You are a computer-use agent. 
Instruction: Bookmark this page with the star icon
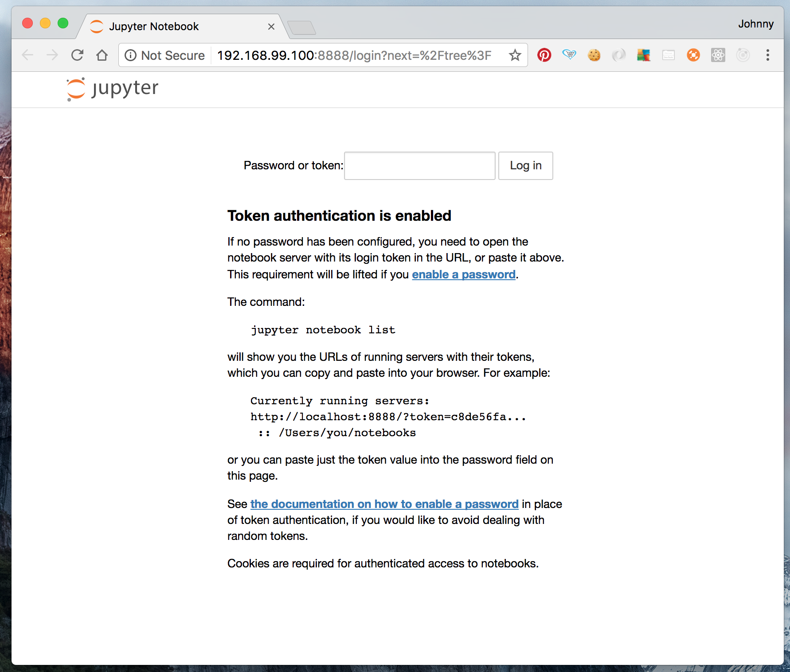tap(515, 55)
